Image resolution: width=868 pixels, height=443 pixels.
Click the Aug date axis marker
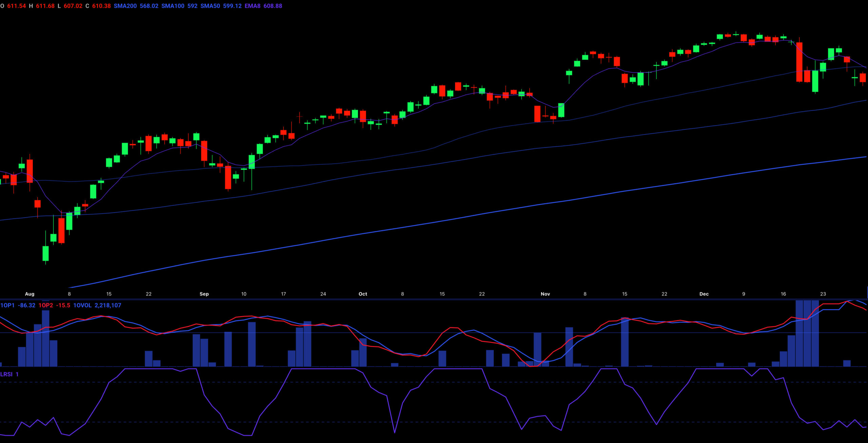point(29,294)
